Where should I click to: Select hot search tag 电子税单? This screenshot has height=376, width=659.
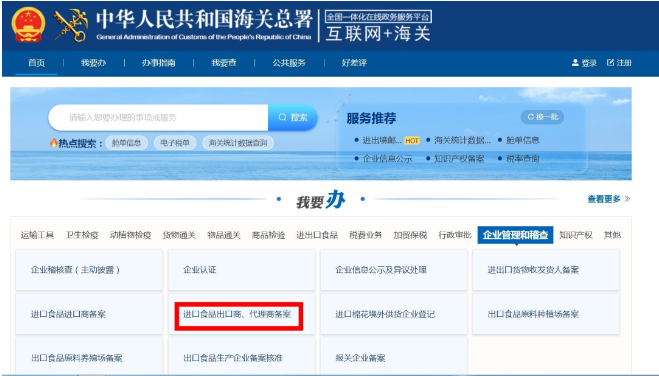tap(175, 143)
